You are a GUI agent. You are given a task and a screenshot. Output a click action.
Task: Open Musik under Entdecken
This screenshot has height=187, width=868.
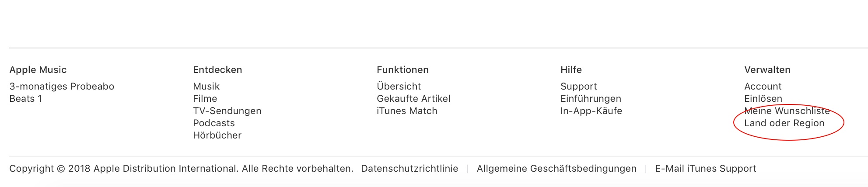click(206, 87)
